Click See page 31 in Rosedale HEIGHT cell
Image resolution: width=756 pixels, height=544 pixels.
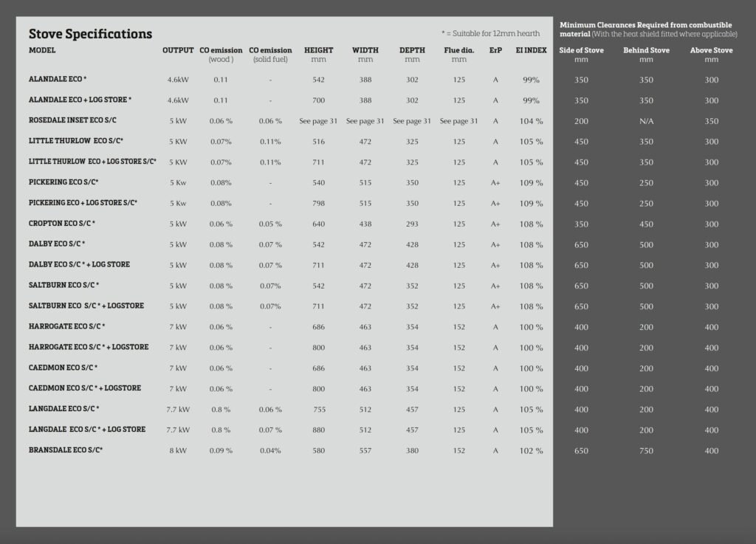(x=319, y=121)
